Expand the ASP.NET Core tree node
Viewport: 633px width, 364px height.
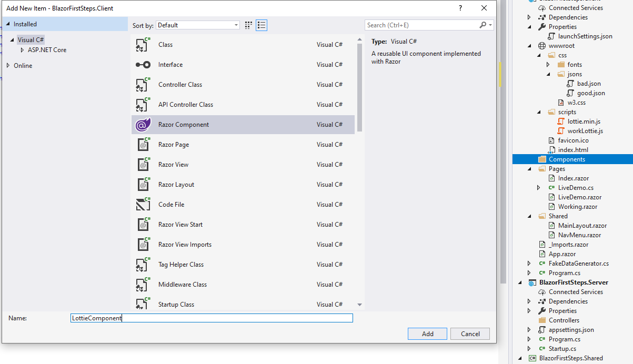tap(23, 50)
